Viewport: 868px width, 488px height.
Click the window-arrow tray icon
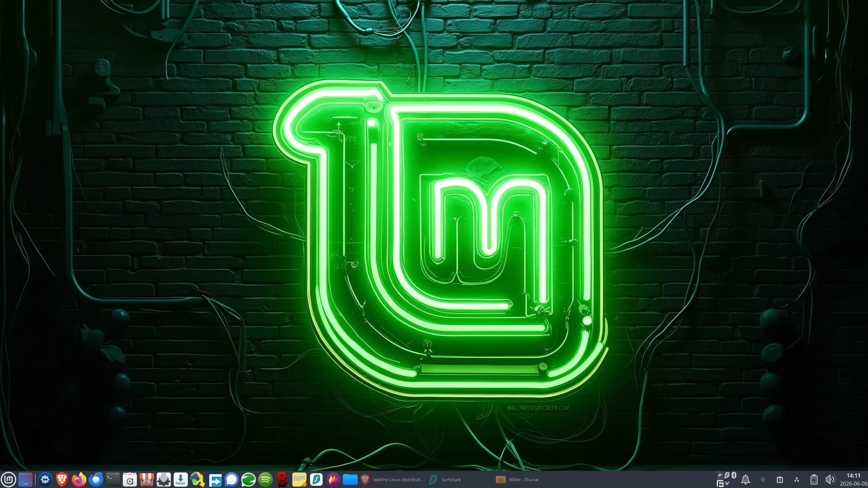point(720,484)
